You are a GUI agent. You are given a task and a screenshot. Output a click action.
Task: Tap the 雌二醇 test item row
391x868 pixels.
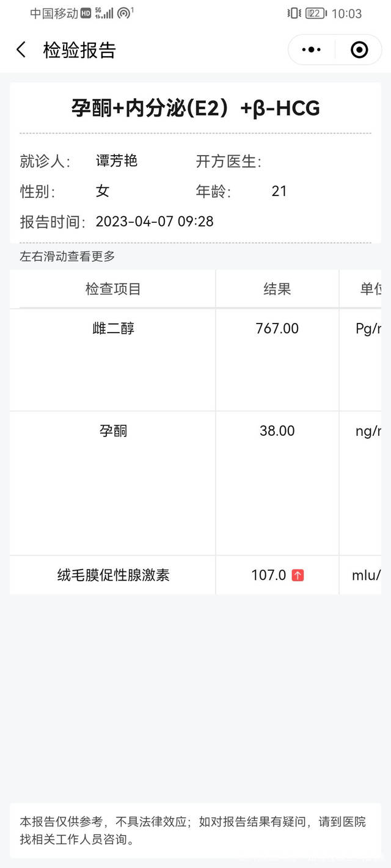pyautogui.click(x=113, y=329)
